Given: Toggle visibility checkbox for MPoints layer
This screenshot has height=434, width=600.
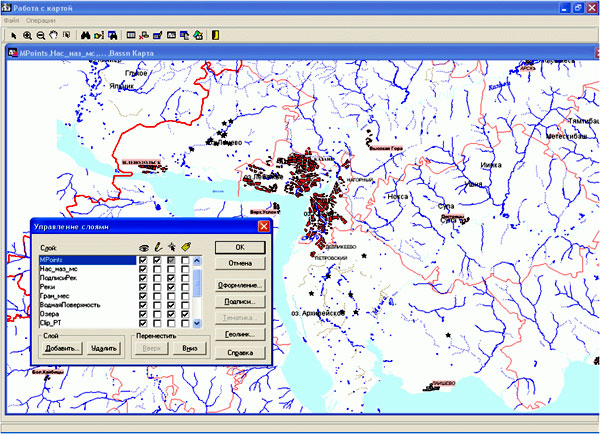Looking at the screenshot, I should (x=143, y=260).
